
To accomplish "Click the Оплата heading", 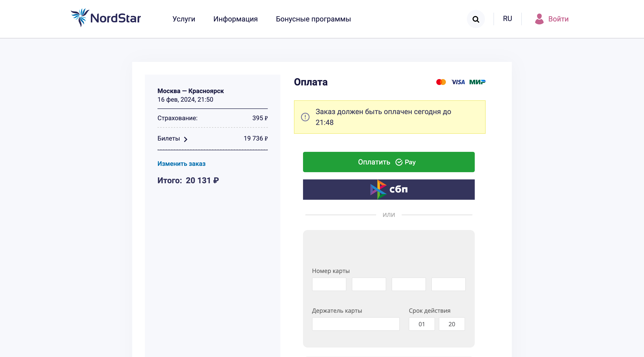I will (x=310, y=82).
